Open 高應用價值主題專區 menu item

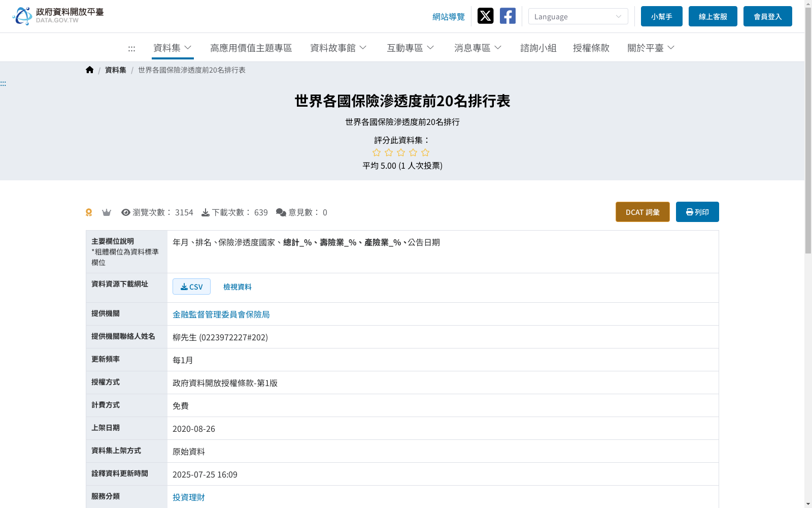click(251, 48)
